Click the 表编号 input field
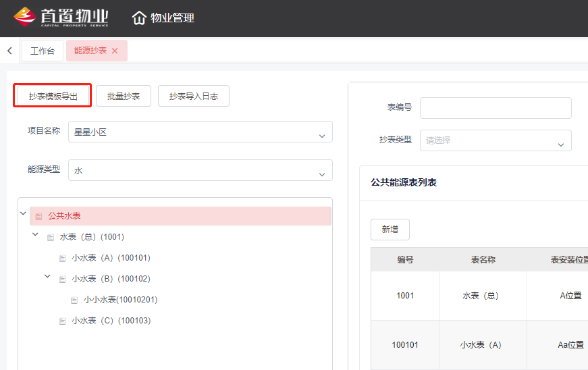The height and width of the screenshot is (370, 588). [x=496, y=108]
